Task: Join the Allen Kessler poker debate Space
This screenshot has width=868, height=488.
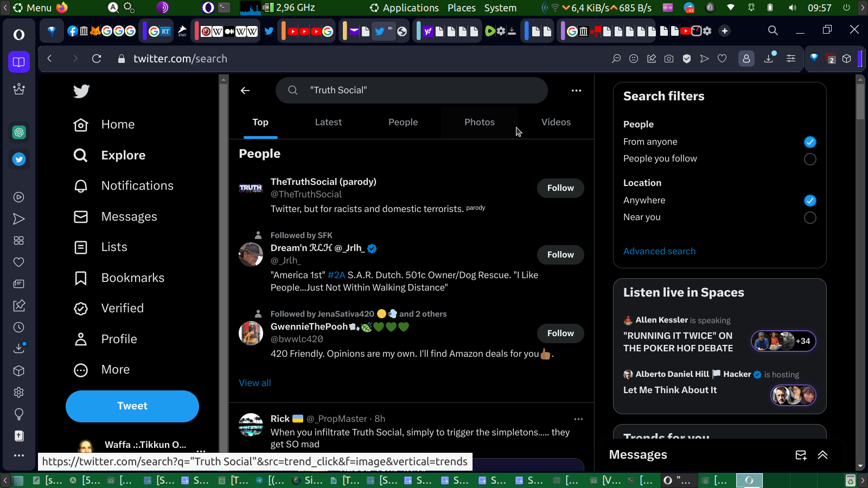Action: click(x=719, y=335)
